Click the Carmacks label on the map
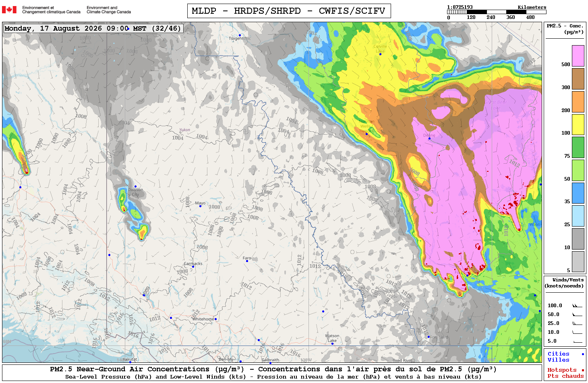Viewport: 588px width, 383px height. point(193,264)
